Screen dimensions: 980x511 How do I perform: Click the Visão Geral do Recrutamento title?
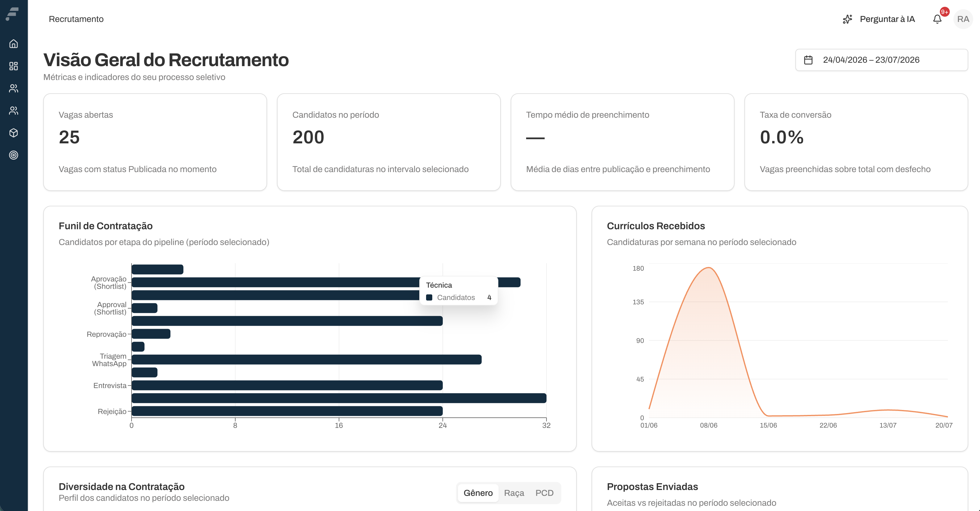166,60
